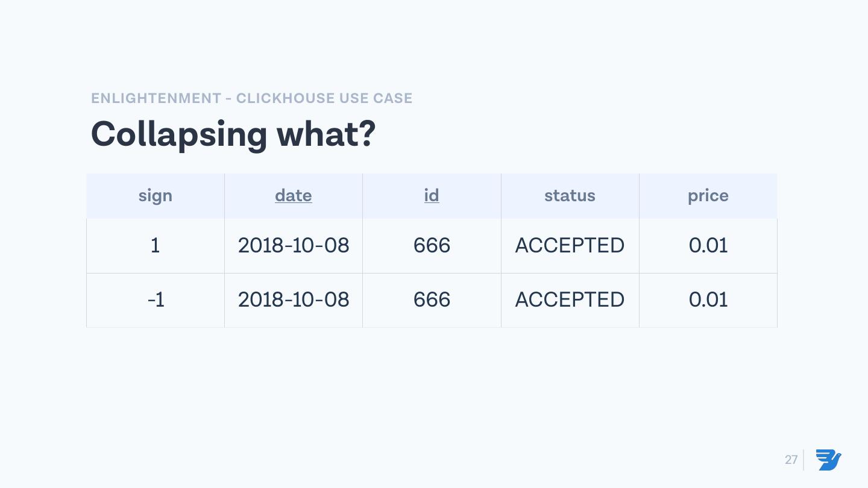Viewport: 868px width, 488px height.
Task: Click the second row's 666 id cell
Action: coord(432,300)
